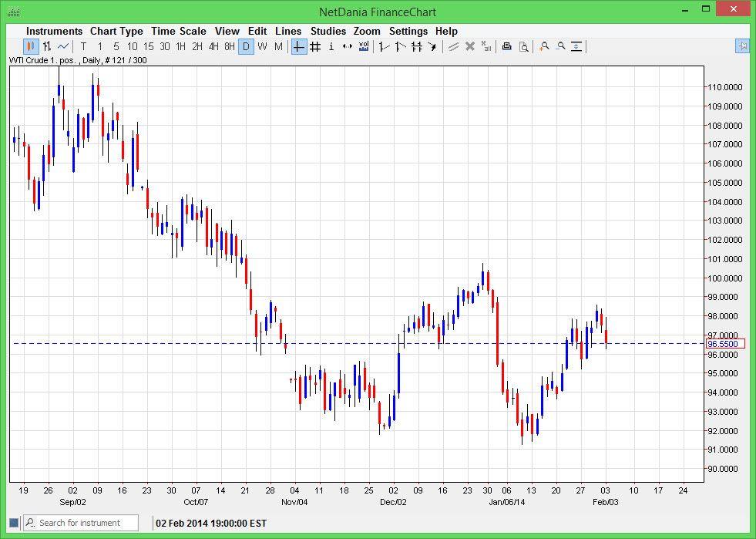
Task: Click the tick (T) data interval icon
Action: point(82,47)
